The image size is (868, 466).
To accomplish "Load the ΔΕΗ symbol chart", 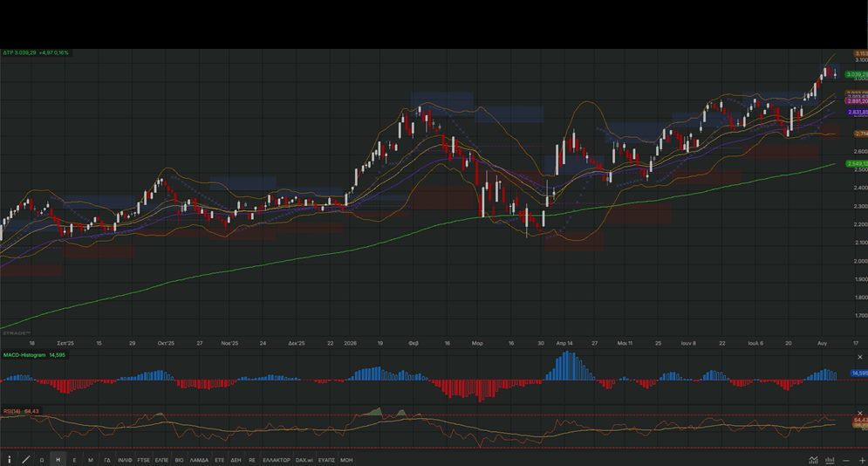I will [x=236, y=460].
